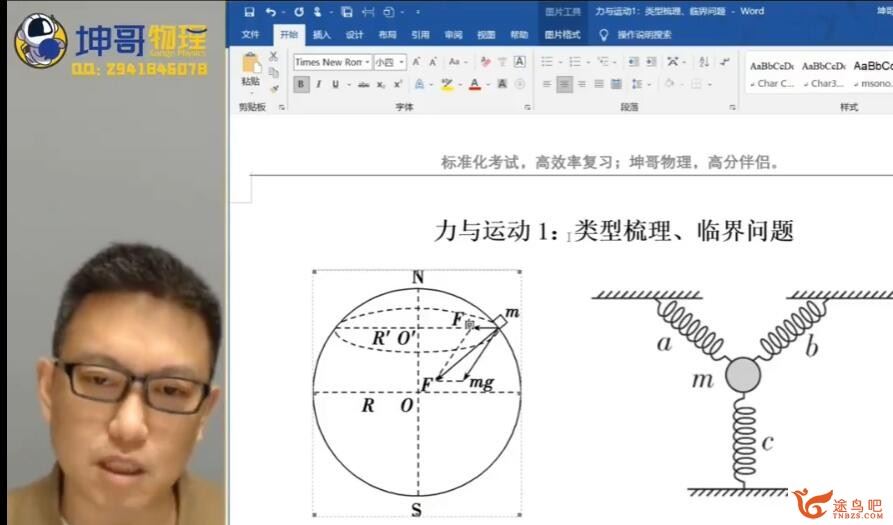Click the Subscript x₂ icon
893x525 pixels.
tap(381, 84)
